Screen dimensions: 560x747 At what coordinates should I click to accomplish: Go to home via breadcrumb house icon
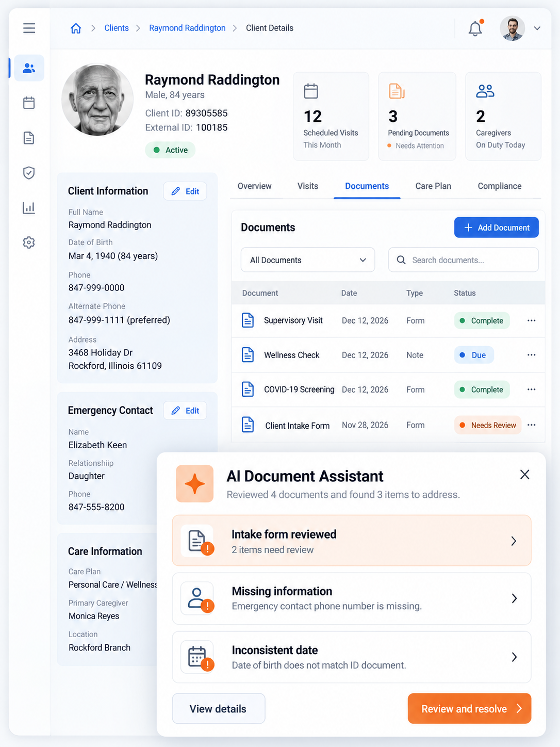[76, 28]
